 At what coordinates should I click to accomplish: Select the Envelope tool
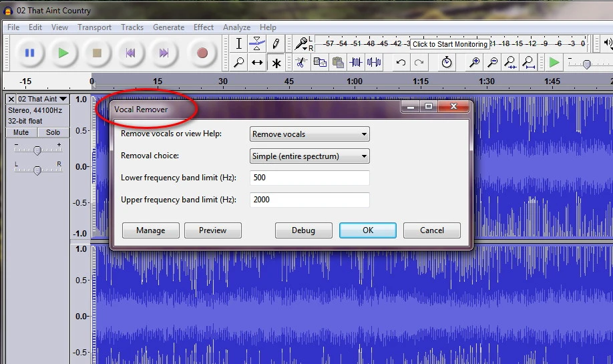click(x=257, y=43)
